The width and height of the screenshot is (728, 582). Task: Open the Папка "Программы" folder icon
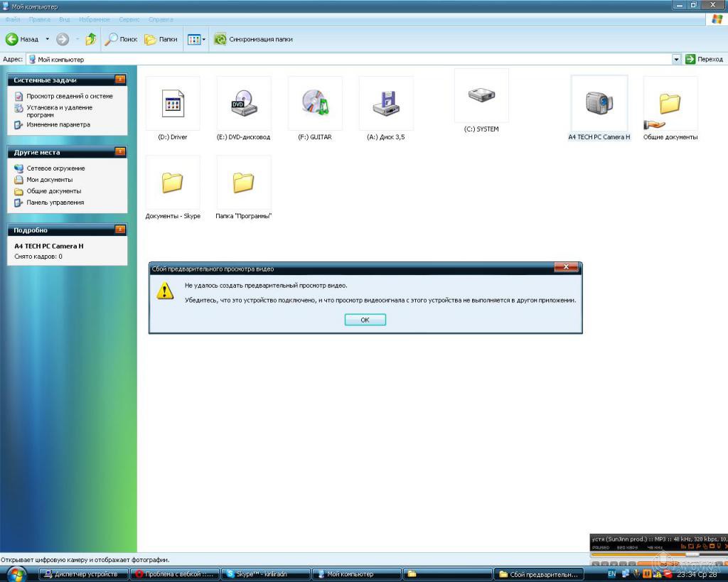(244, 183)
